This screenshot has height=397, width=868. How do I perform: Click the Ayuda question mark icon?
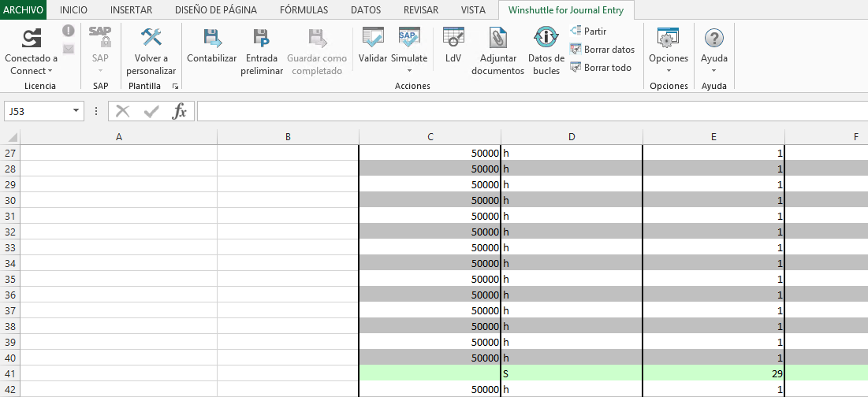714,38
